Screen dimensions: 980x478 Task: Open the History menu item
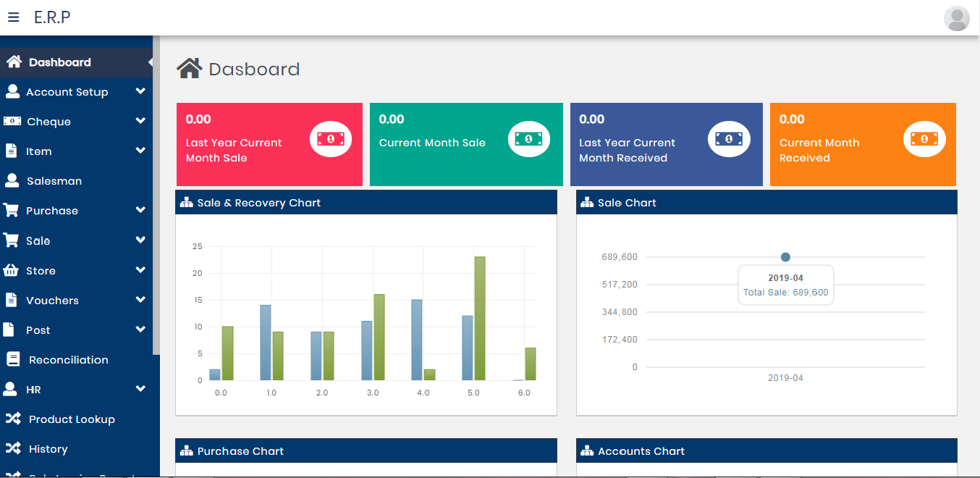48,449
